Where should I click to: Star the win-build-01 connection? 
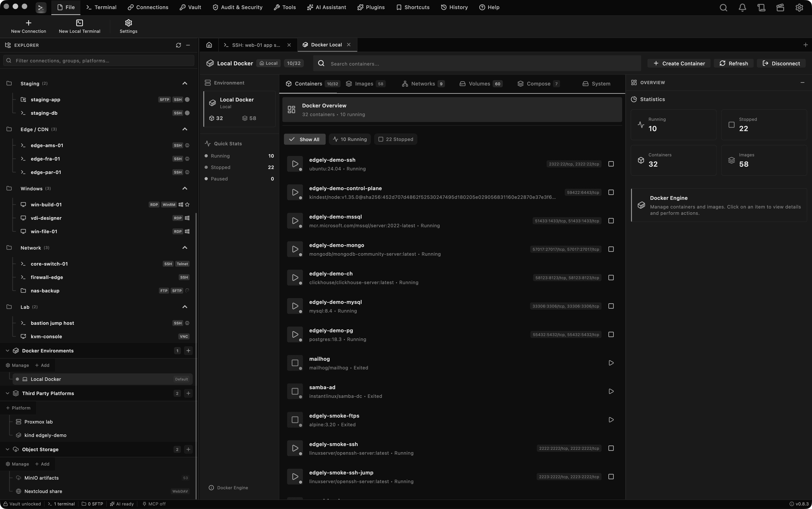pyautogui.click(x=188, y=204)
